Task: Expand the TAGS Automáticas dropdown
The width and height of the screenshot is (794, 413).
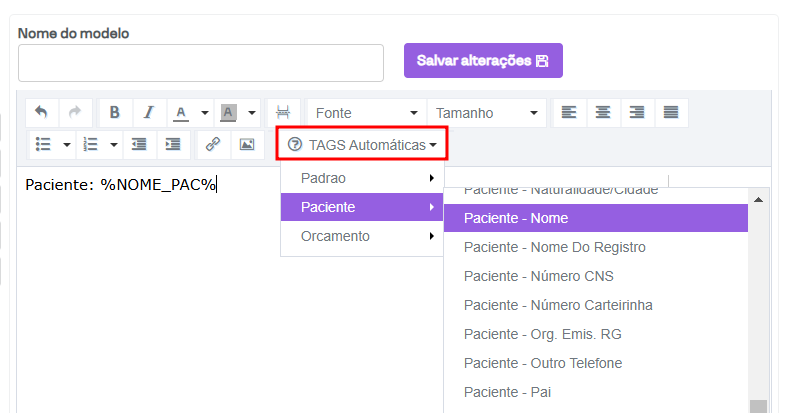Action: (x=362, y=145)
